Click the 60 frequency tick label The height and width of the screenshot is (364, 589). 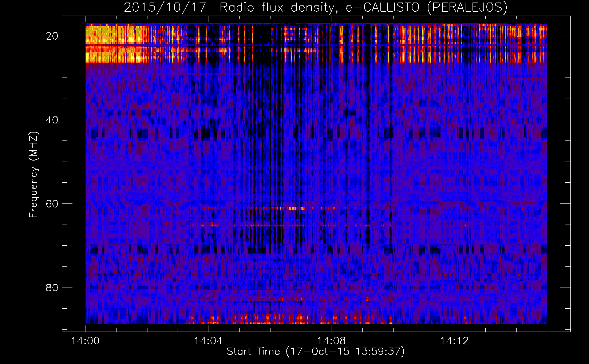(52, 204)
